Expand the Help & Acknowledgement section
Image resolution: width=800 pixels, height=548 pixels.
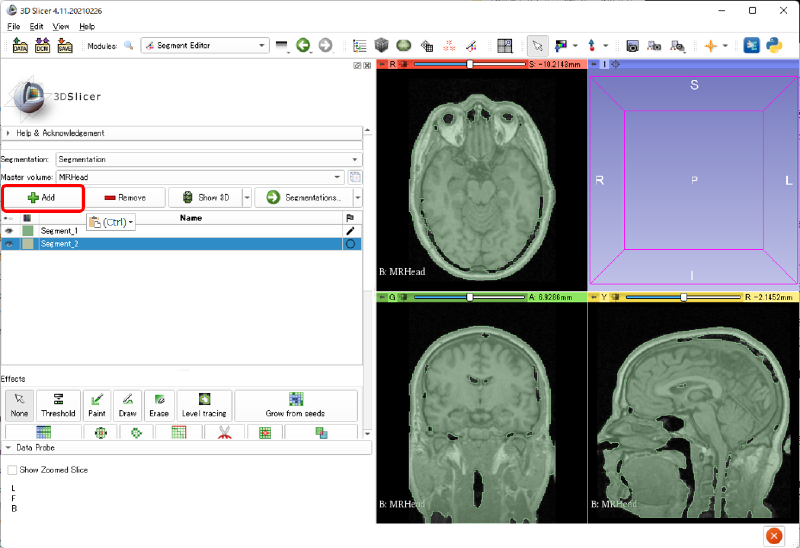(x=60, y=133)
